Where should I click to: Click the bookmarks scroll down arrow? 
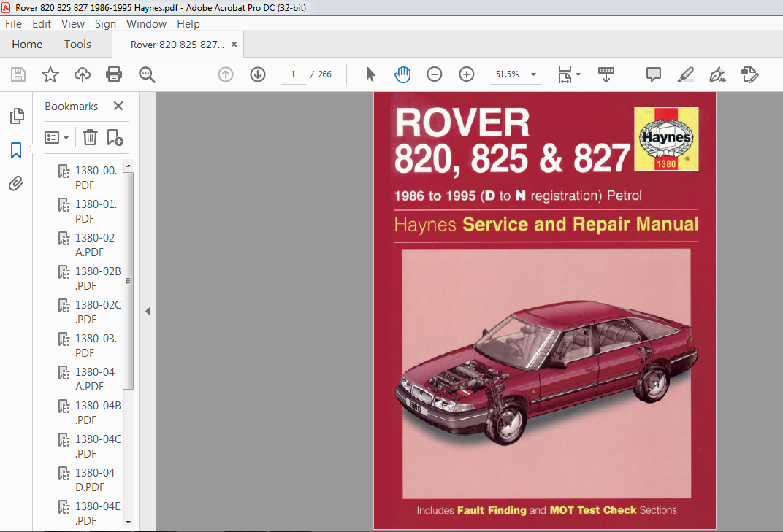pyautogui.click(x=129, y=522)
